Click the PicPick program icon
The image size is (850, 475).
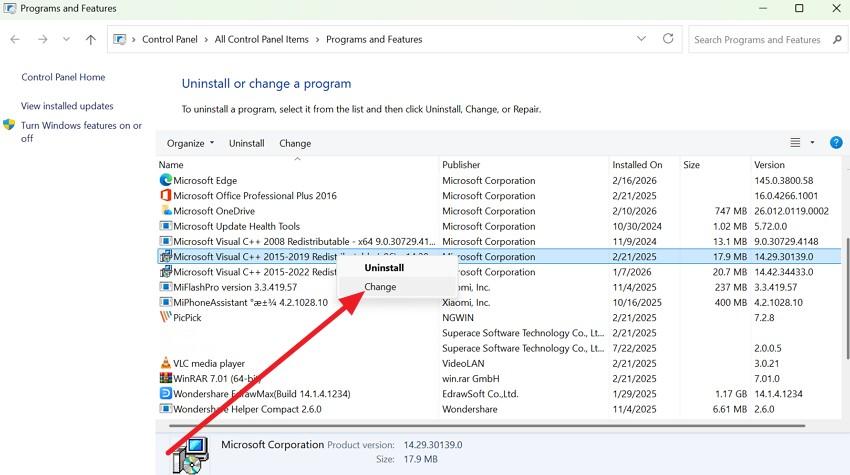click(x=166, y=317)
